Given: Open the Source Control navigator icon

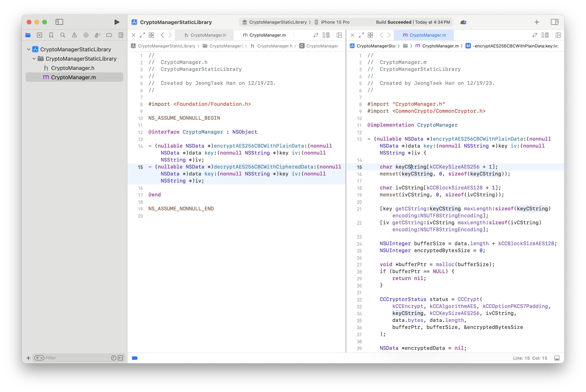Looking at the screenshot, I should click(40, 35).
